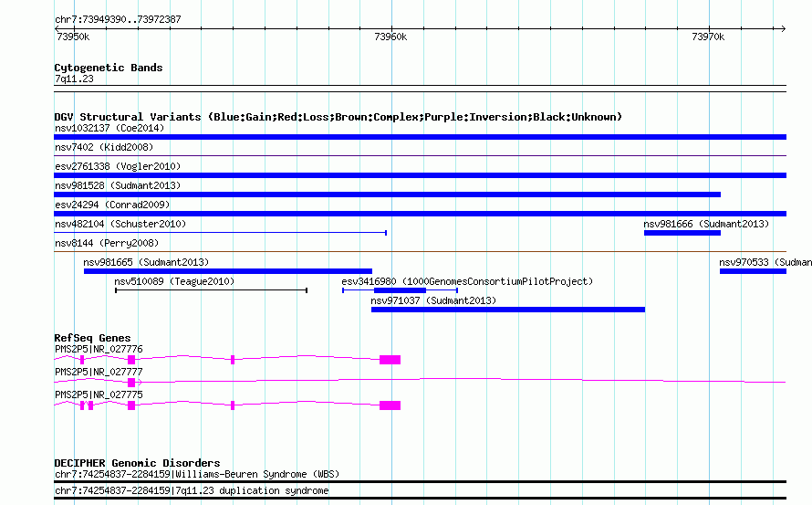This screenshot has height=505, width=812.
Task: Select the nsv8144 (Perry2008) brown complex line
Action: click(420, 252)
